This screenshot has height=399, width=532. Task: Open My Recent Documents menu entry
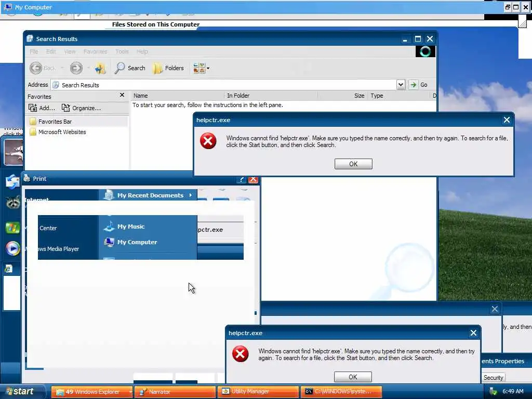click(x=148, y=195)
